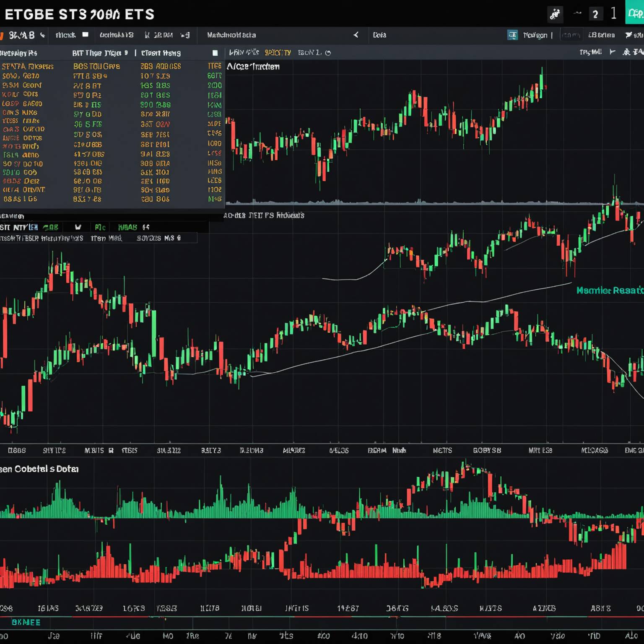Click the teal button at top-right corner
Screen dimensions: 644x644
[635, 13]
